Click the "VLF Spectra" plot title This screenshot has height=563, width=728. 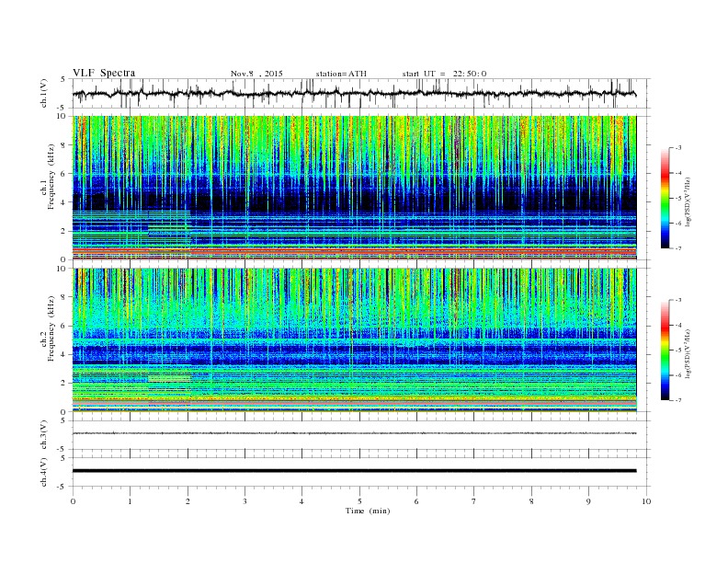pyautogui.click(x=104, y=73)
